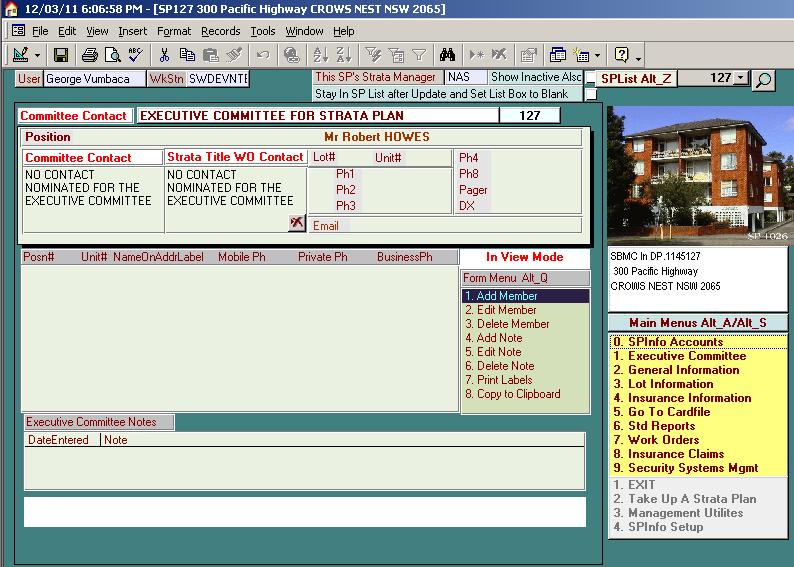Click the small delete icon above Email
This screenshot has width=794, height=567.
click(x=297, y=223)
